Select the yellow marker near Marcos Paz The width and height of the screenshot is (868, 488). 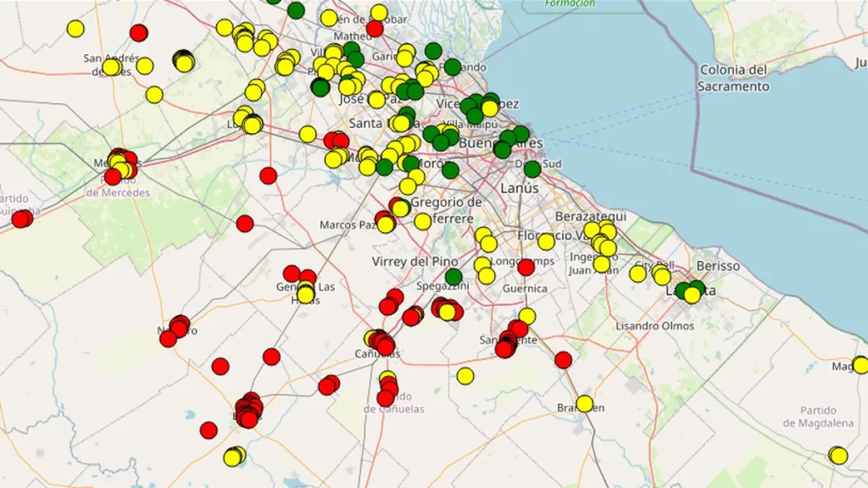[386, 226]
